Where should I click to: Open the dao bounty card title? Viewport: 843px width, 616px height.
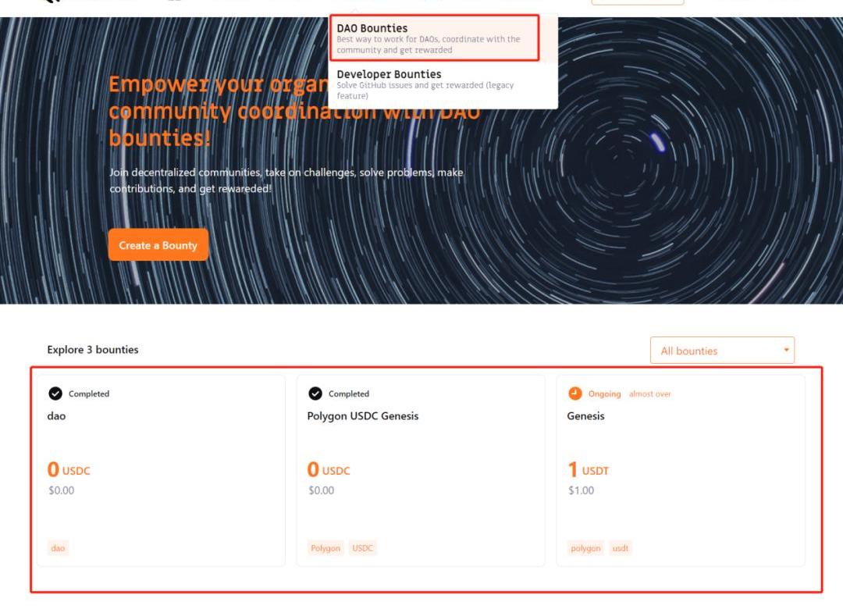coord(56,416)
